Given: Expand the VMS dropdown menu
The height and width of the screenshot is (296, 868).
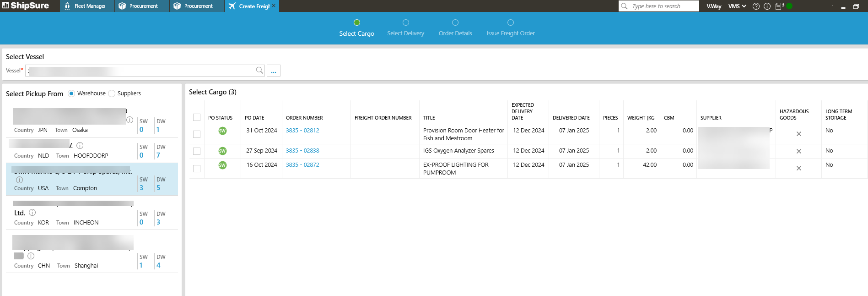Looking at the screenshot, I should pos(737,6).
